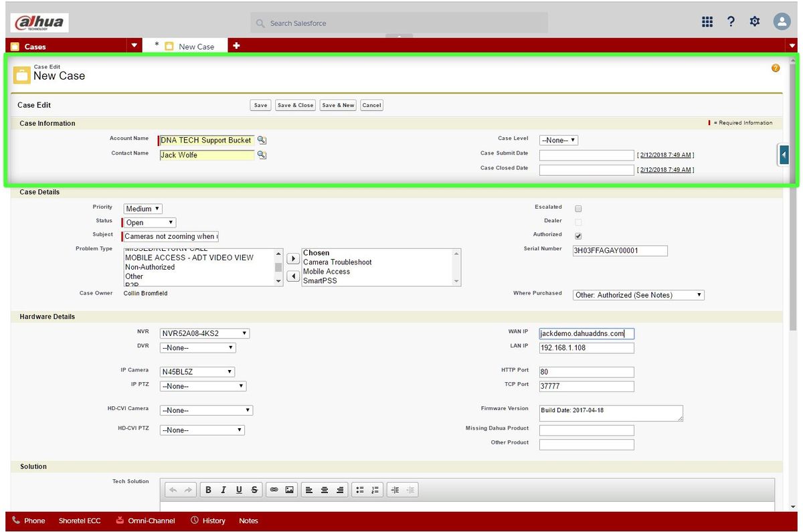Image resolution: width=803 pixels, height=532 pixels.
Task: Click the Bold formatting icon
Action: (208, 490)
